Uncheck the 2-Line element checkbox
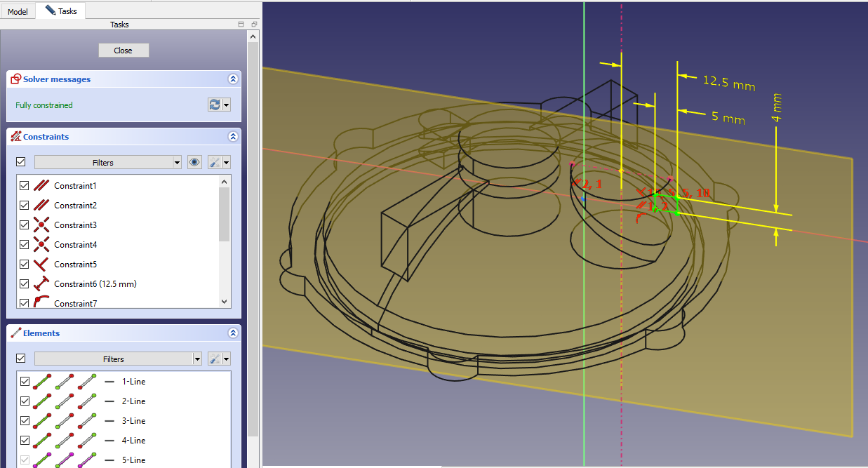 pos(25,401)
